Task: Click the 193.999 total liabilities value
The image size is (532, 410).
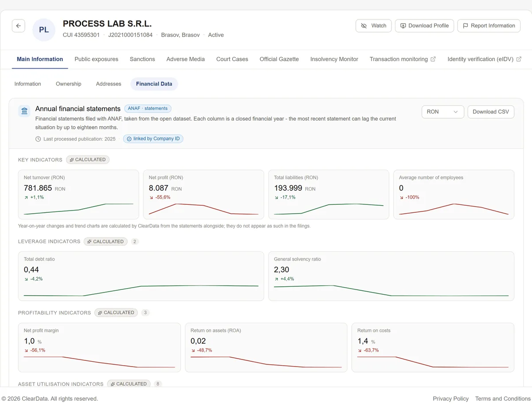Action: [288, 188]
